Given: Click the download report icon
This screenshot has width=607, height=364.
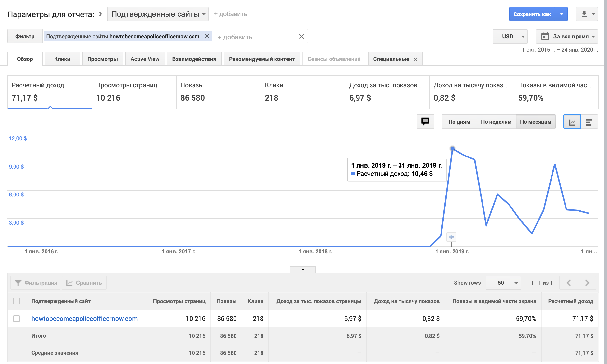Looking at the screenshot, I should (584, 14).
